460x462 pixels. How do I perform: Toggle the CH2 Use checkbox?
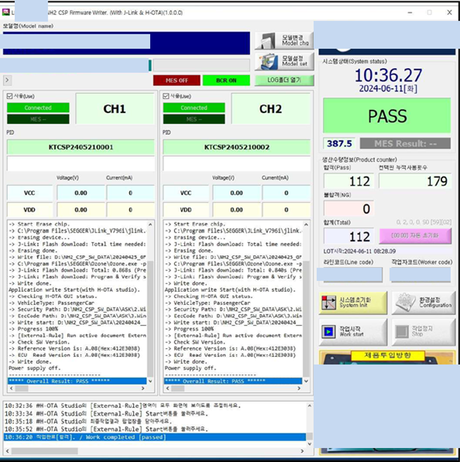(166, 96)
